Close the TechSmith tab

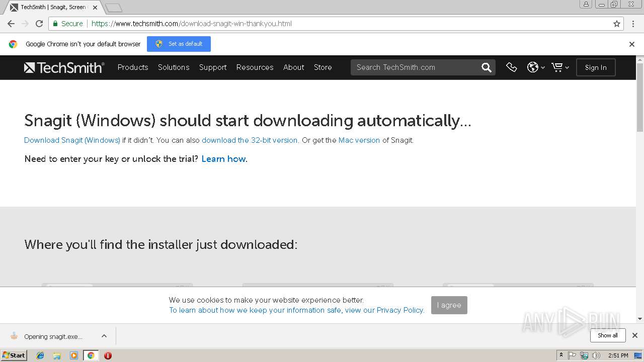(95, 8)
